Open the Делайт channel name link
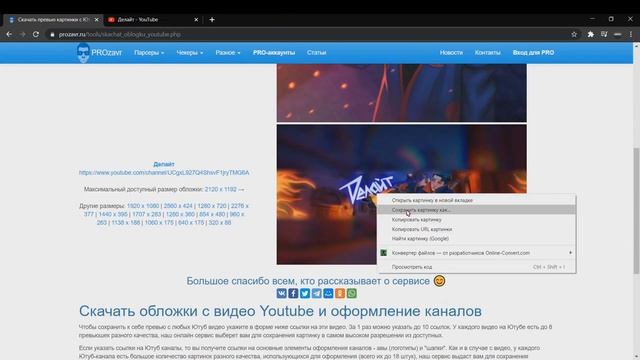The image size is (640, 360). [164, 164]
